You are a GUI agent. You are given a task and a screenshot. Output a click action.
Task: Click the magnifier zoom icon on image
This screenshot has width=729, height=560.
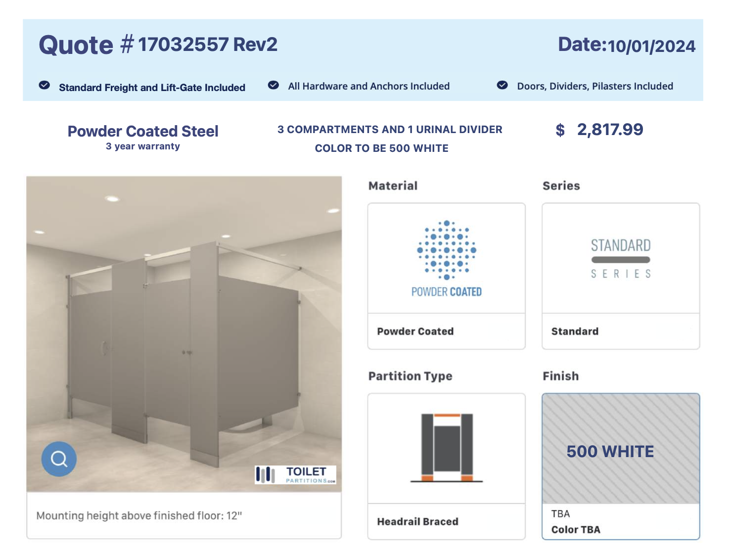tap(59, 459)
